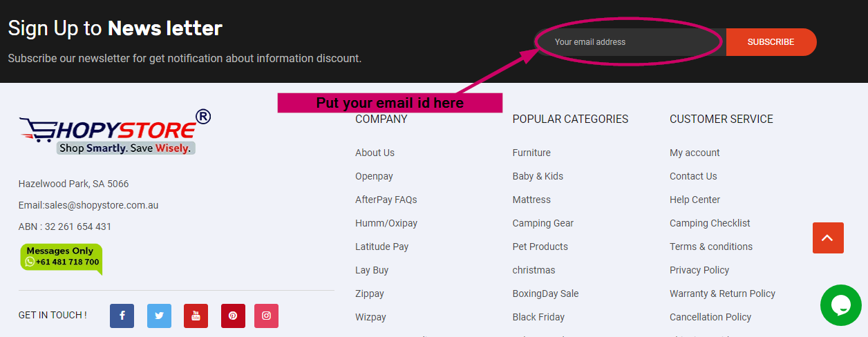Open the Black Friday category link

(538, 317)
